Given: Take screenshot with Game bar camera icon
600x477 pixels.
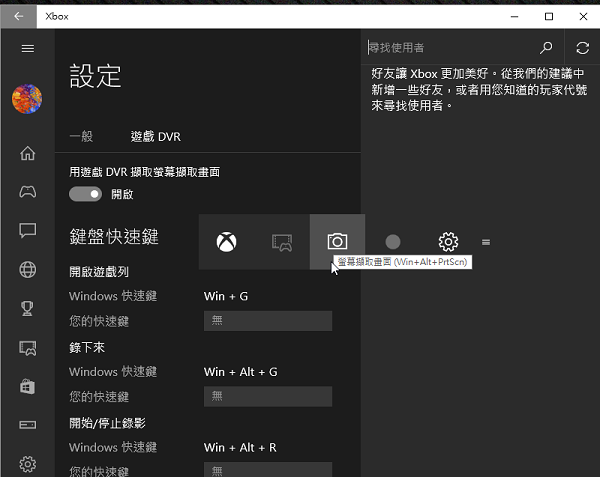Looking at the screenshot, I should tap(337, 241).
